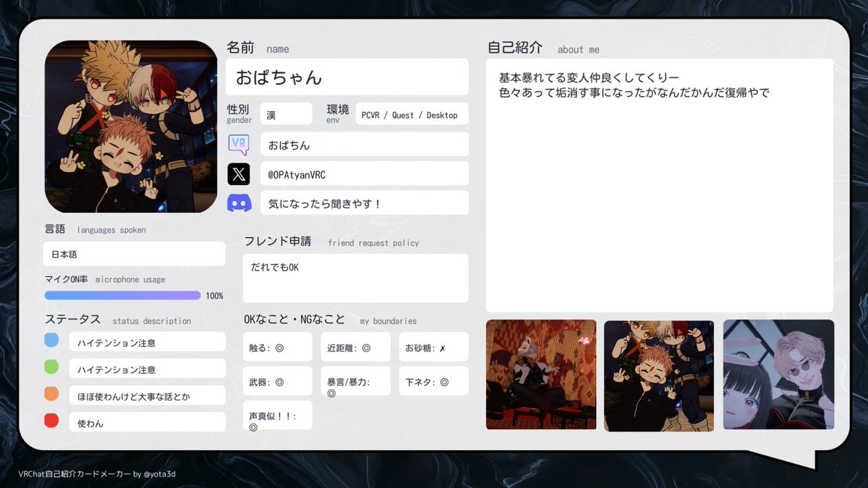
Task: Click the red status color dot
Action: [51, 420]
